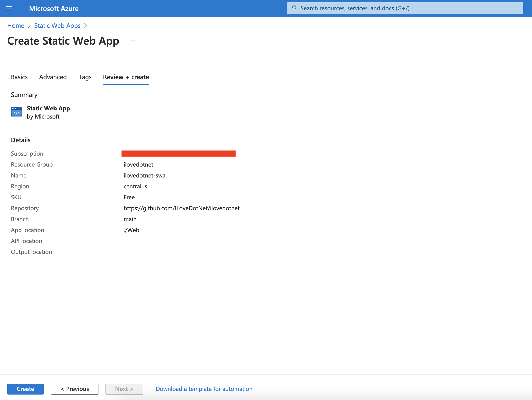Navigate to Home breadcrumb
The width and height of the screenshot is (532, 400).
pos(16,25)
